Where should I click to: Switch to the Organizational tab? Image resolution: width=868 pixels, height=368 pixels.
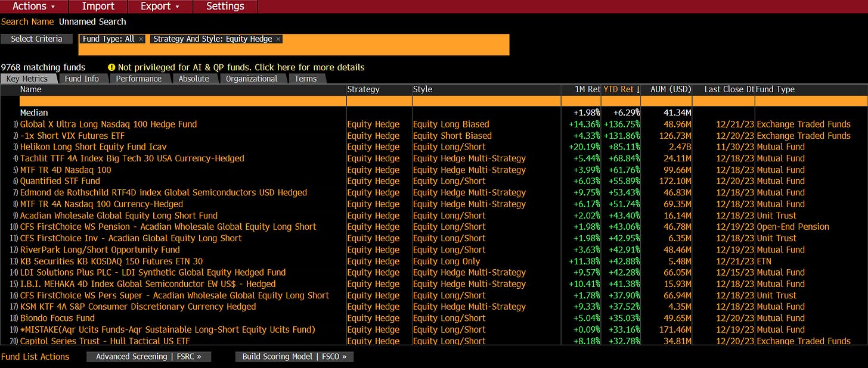(252, 79)
